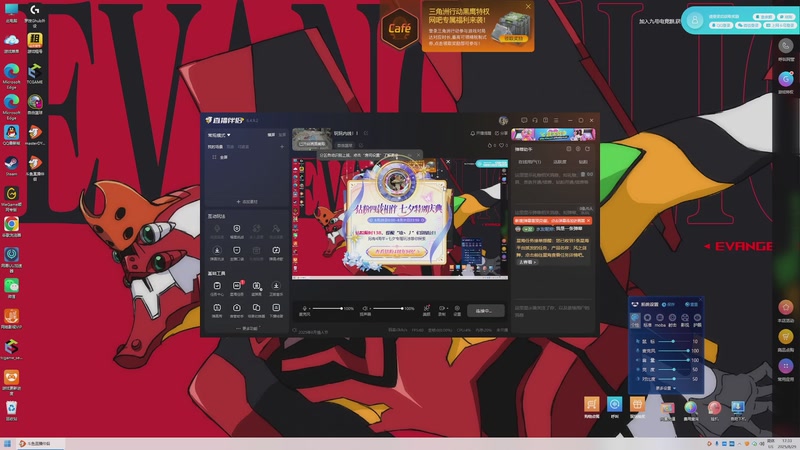Screen dimensions: 800x450
Task: Adjust the microphone volume slider in companion app
Action: click(327, 309)
